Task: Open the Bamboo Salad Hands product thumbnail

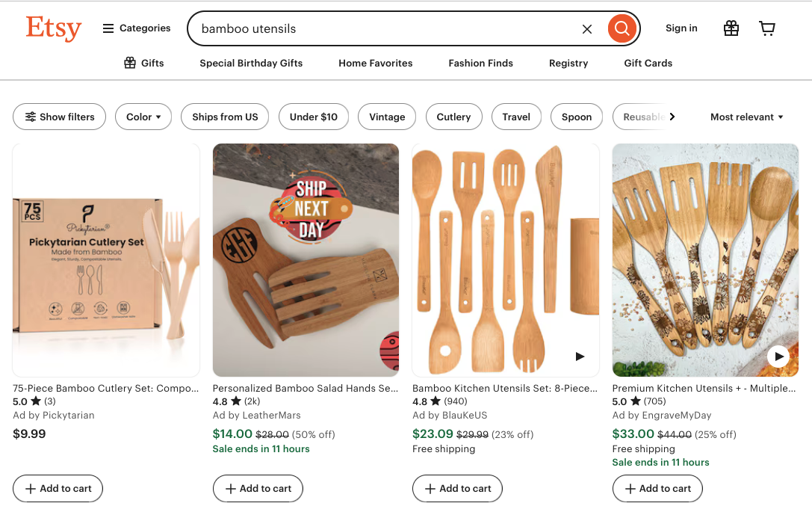Action: [306, 260]
